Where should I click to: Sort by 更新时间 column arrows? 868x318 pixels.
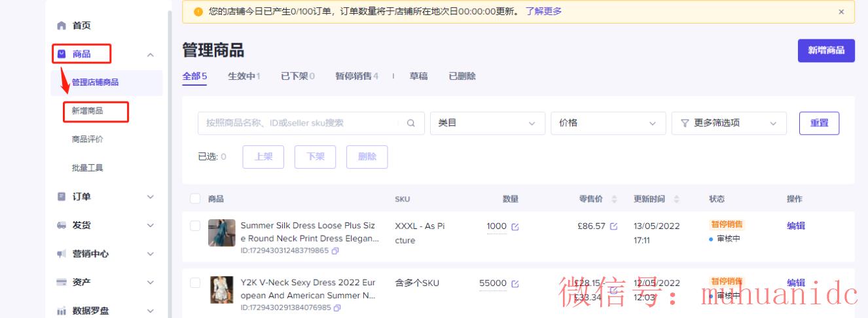click(x=676, y=199)
